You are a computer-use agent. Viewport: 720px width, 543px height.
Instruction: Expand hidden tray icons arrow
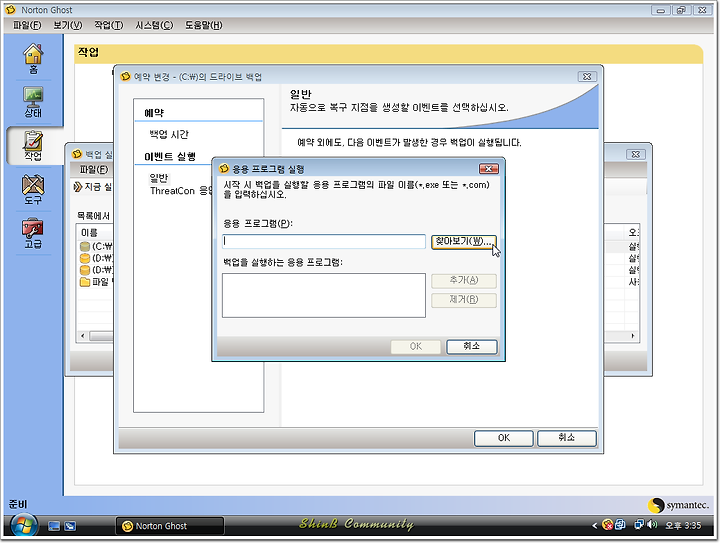[x=595, y=525]
